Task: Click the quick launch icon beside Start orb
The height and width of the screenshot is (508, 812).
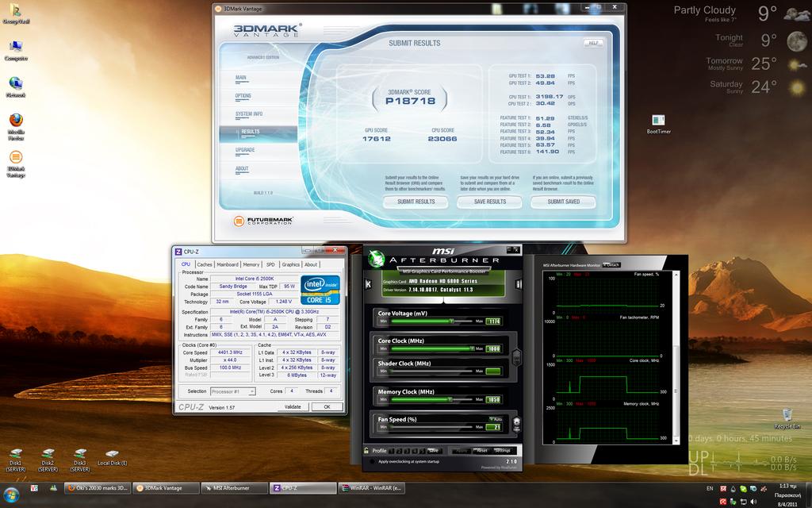Action: click(34, 488)
